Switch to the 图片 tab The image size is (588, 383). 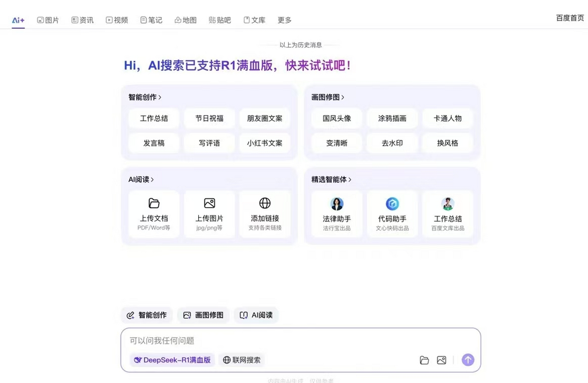pyautogui.click(x=48, y=20)
